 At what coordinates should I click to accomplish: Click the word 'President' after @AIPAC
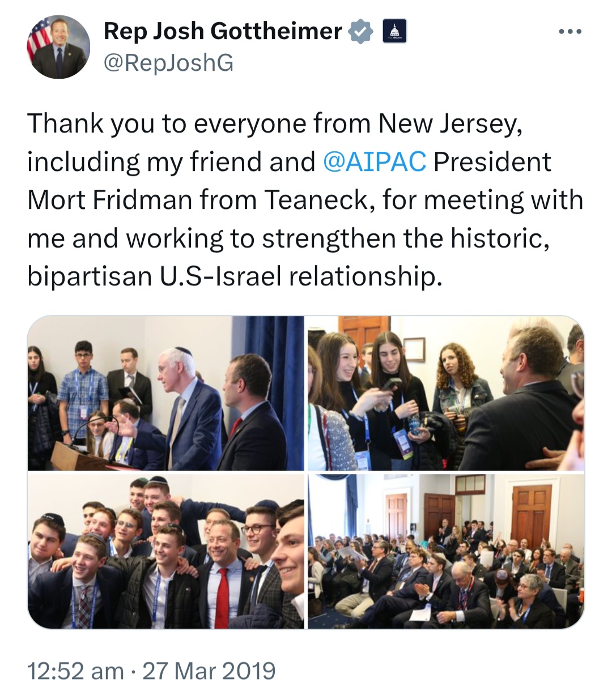tap(492, 161)
